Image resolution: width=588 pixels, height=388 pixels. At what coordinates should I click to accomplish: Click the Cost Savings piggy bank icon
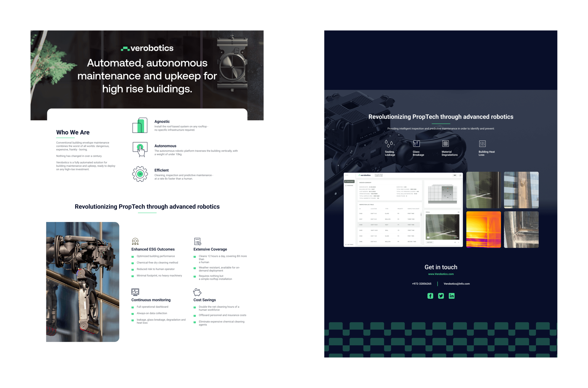[x=197, y=292]
